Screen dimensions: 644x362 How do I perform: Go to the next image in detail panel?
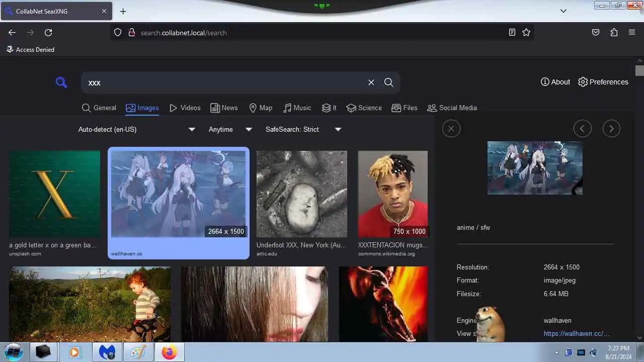(611, 129)
